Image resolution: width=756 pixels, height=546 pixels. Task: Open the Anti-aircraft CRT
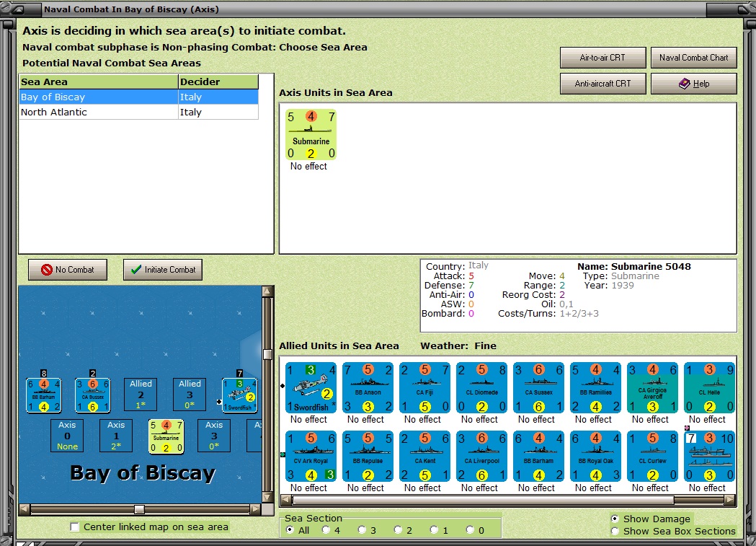pos(602,84)
